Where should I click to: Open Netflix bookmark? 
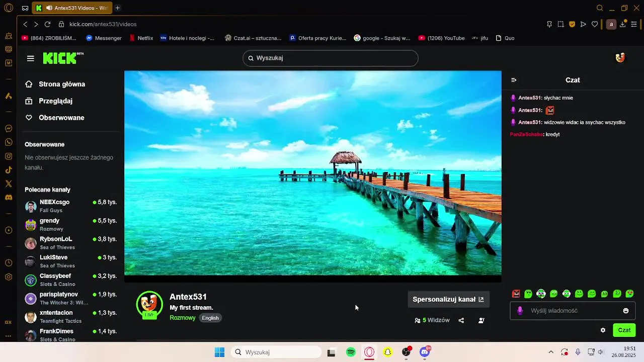(x=141, y=38)
